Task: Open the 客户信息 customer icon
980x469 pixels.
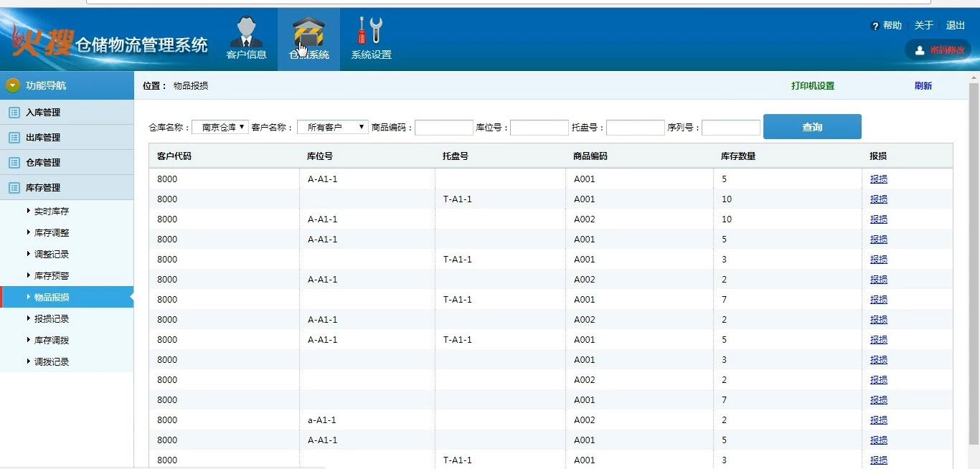Action: tap(246, 33)
